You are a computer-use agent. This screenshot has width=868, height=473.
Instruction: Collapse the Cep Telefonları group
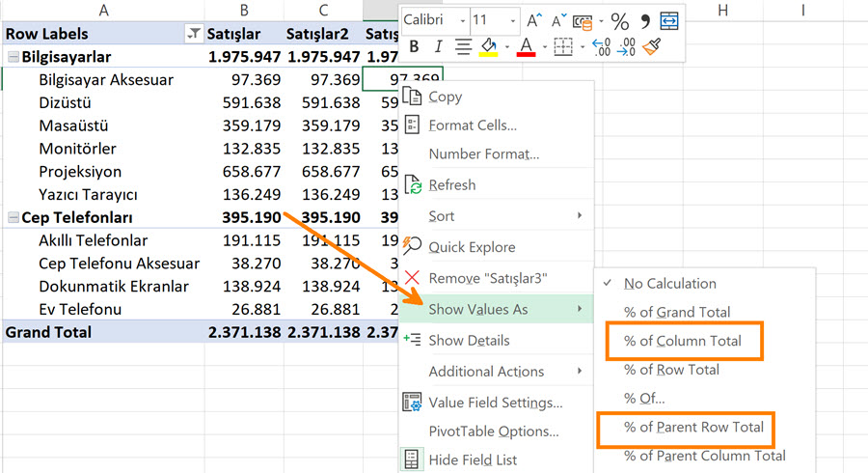(14, 217)
